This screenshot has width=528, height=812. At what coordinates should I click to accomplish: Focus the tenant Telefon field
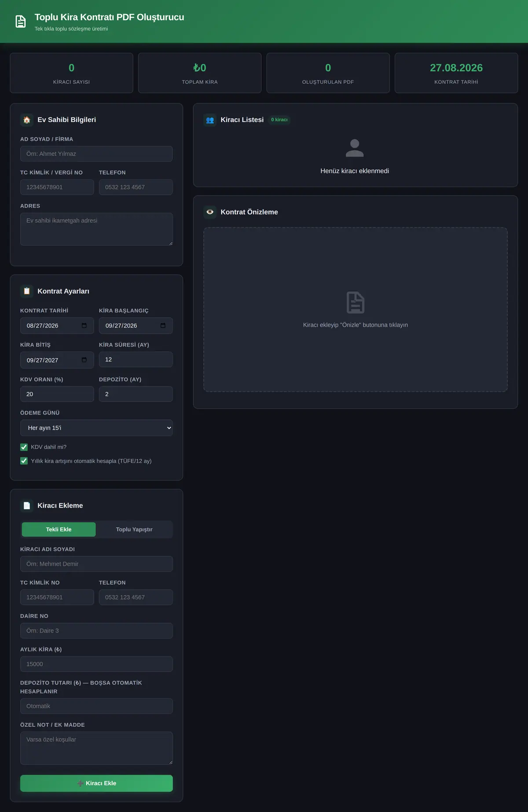136,597
